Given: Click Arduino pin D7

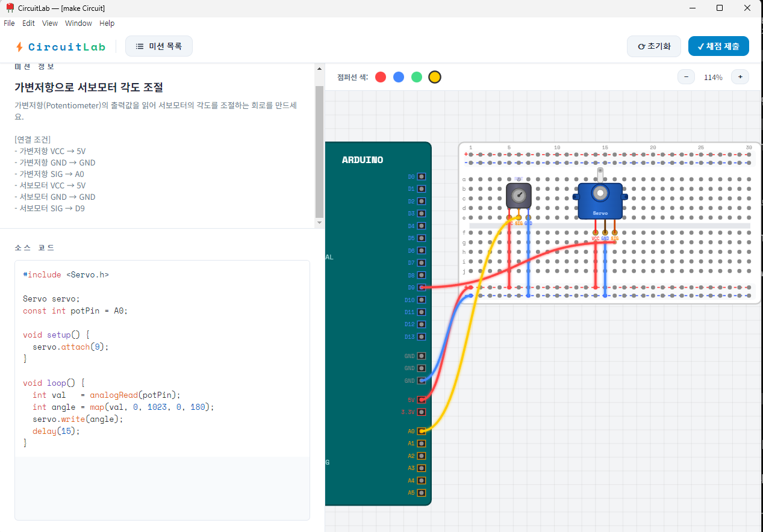Looking at the screenshot, I should click(x=422, y=263).
